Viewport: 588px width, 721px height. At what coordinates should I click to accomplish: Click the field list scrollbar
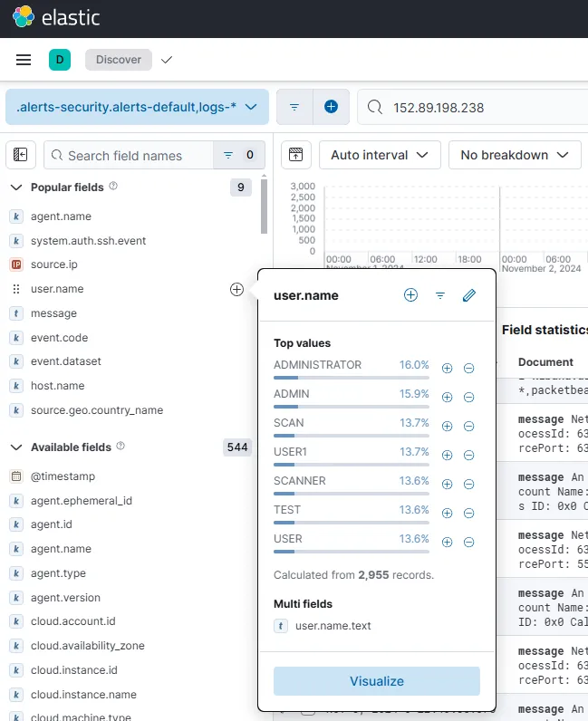[264, 206]
